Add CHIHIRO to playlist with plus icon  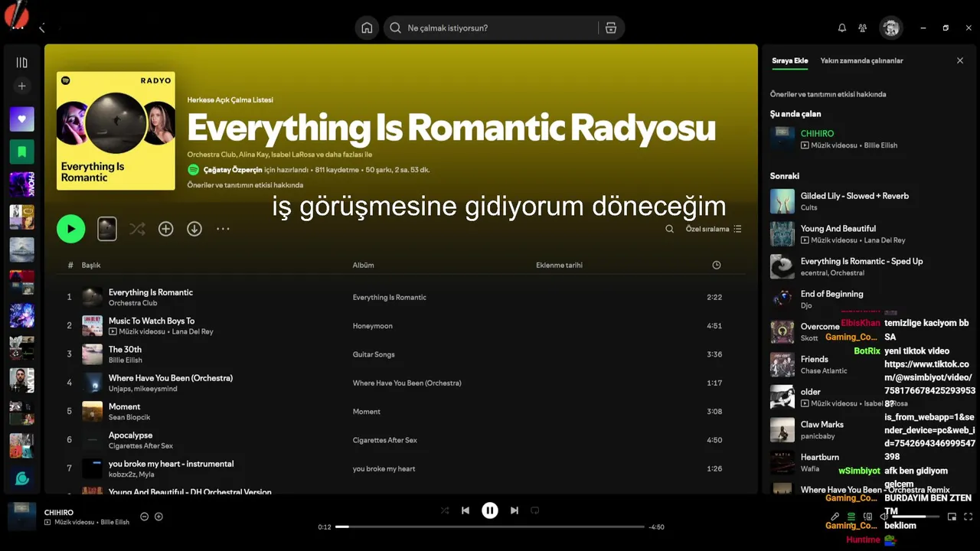tap(158, 517)
